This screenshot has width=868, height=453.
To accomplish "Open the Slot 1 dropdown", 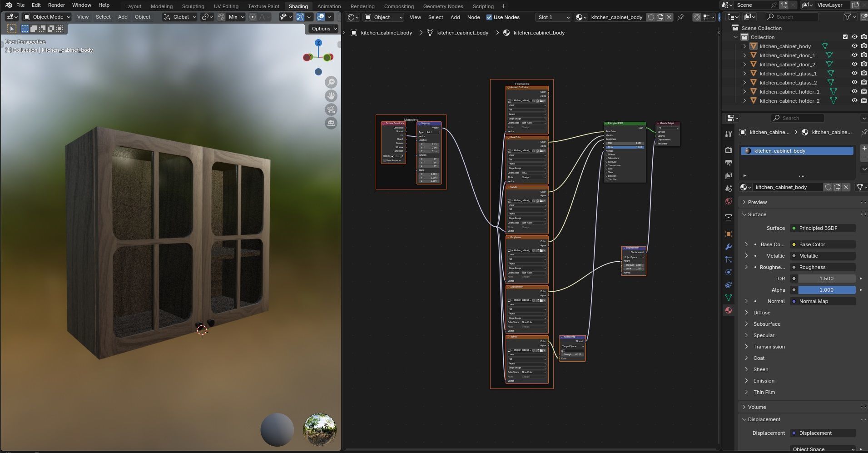I will coord(553,17).
